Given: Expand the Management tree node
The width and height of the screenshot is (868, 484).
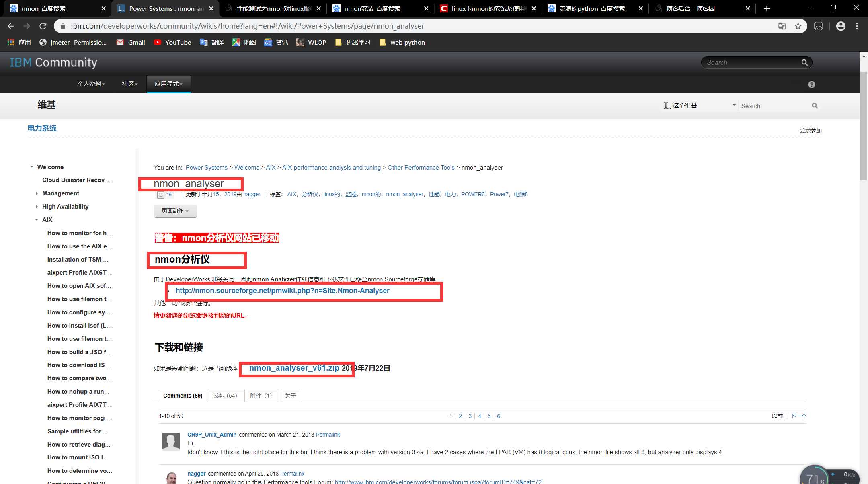Looking at the screenshot, I should point(37,193).
